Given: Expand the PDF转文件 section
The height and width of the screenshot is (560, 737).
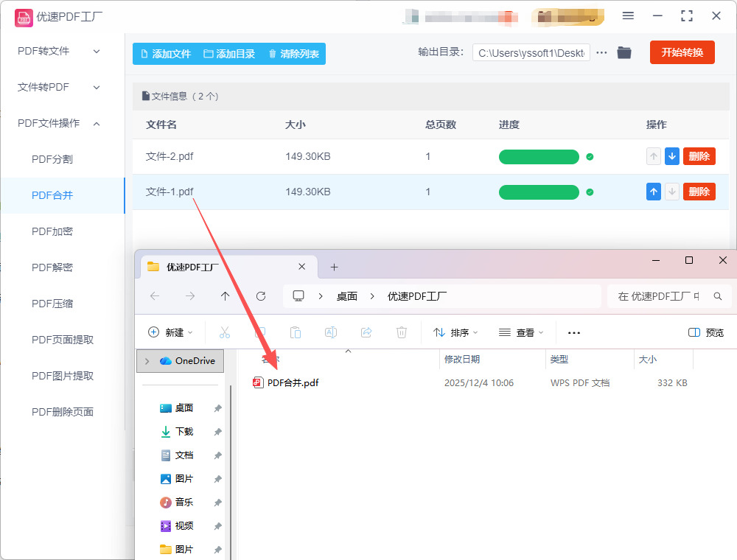Looking at the screenshot, I should pyautogui.click(x=97, y=51).
